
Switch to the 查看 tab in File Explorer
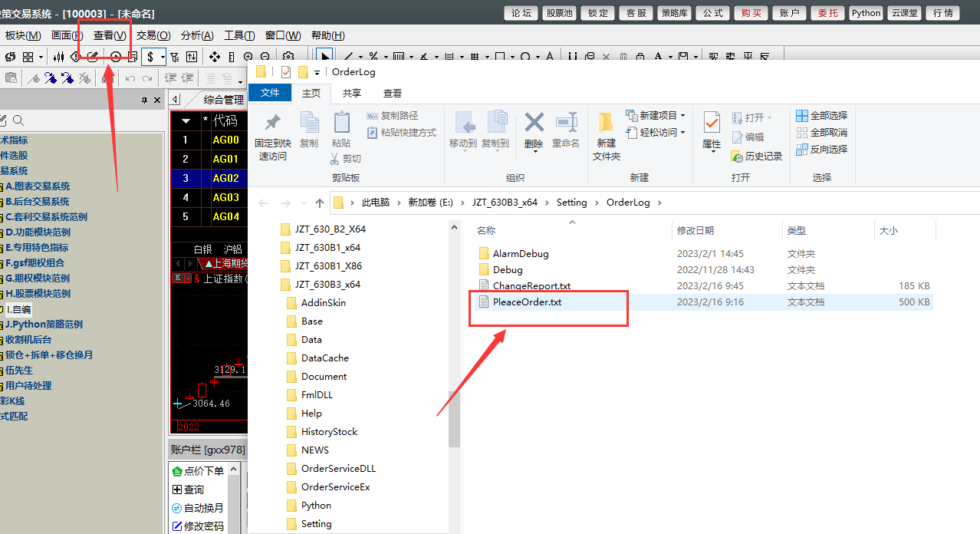click(x=393, y=93)
